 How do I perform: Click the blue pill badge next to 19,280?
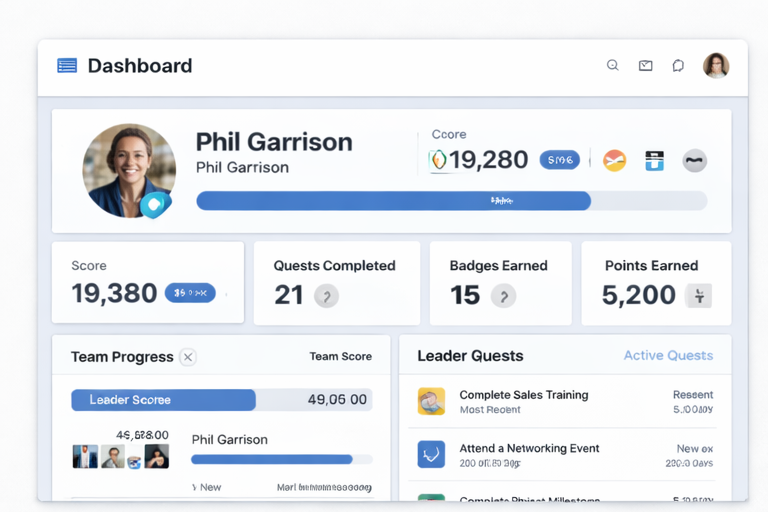pyautogui.click(x=560, y=160)
